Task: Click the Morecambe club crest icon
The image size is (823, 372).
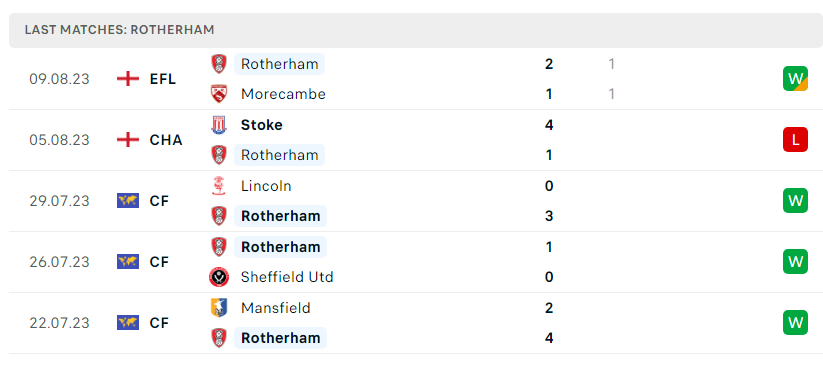Action: [x=219, y=94]
